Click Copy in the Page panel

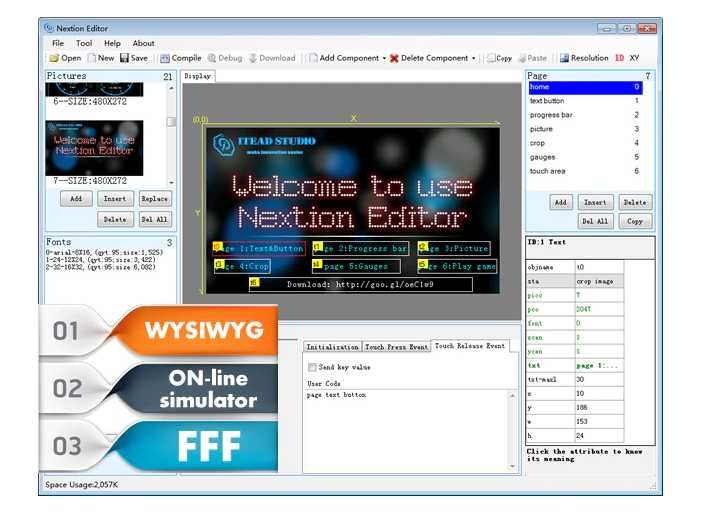[635, 221]
